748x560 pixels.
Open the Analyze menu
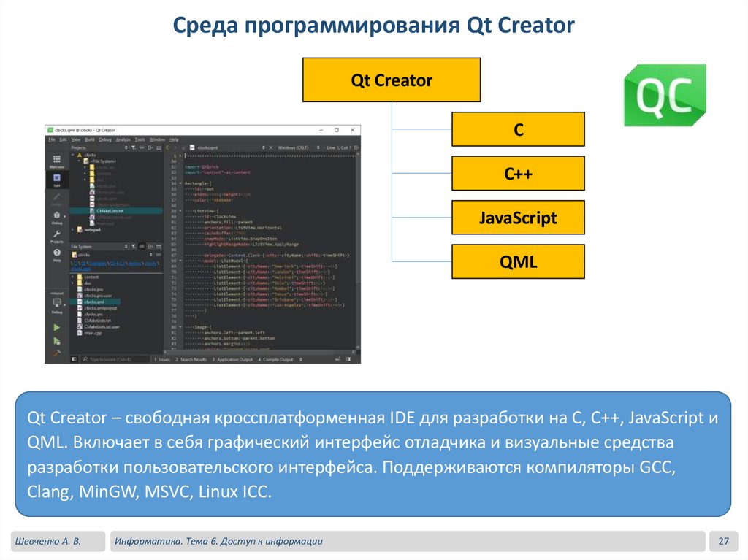[x=123, y=139]
